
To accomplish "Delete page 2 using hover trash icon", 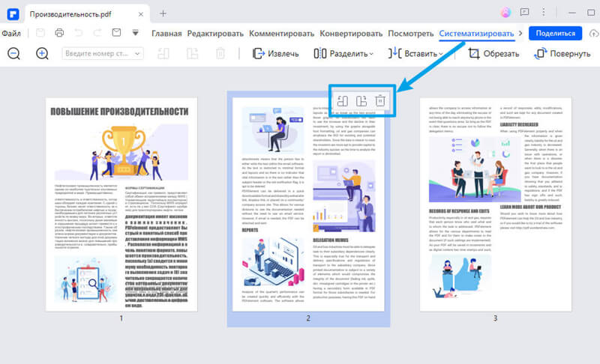I will [x=380, y=100].
